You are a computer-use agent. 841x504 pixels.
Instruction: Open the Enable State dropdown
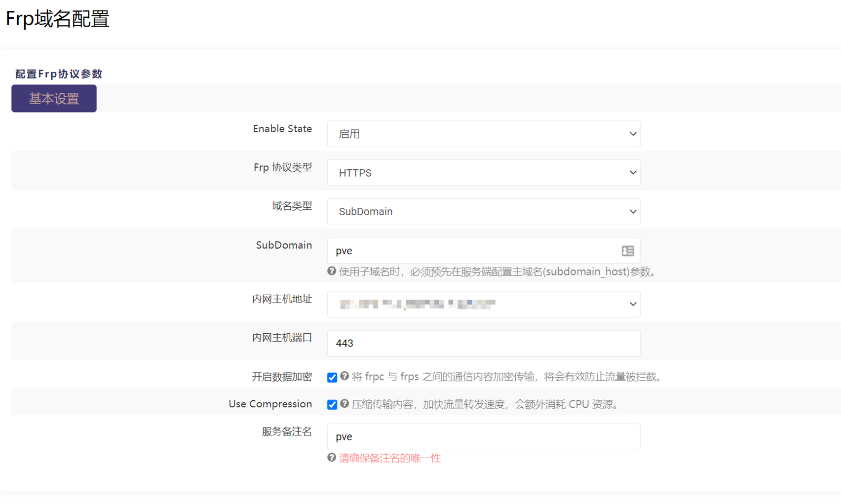point(483,134)
